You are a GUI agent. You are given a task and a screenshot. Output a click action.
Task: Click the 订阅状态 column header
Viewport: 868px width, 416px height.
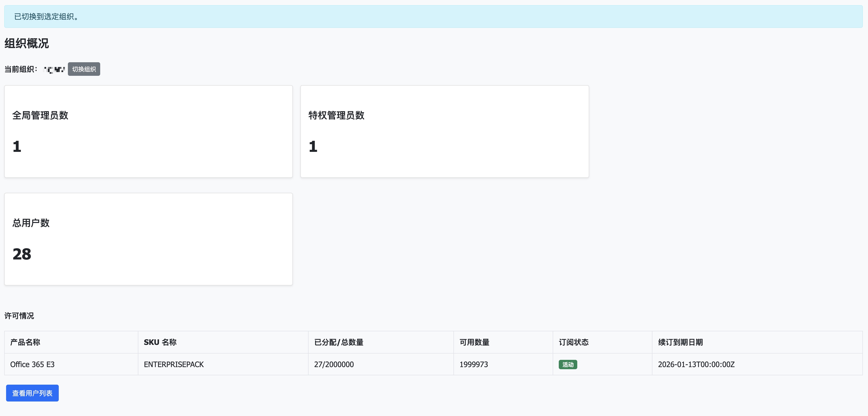pos(574,342)
